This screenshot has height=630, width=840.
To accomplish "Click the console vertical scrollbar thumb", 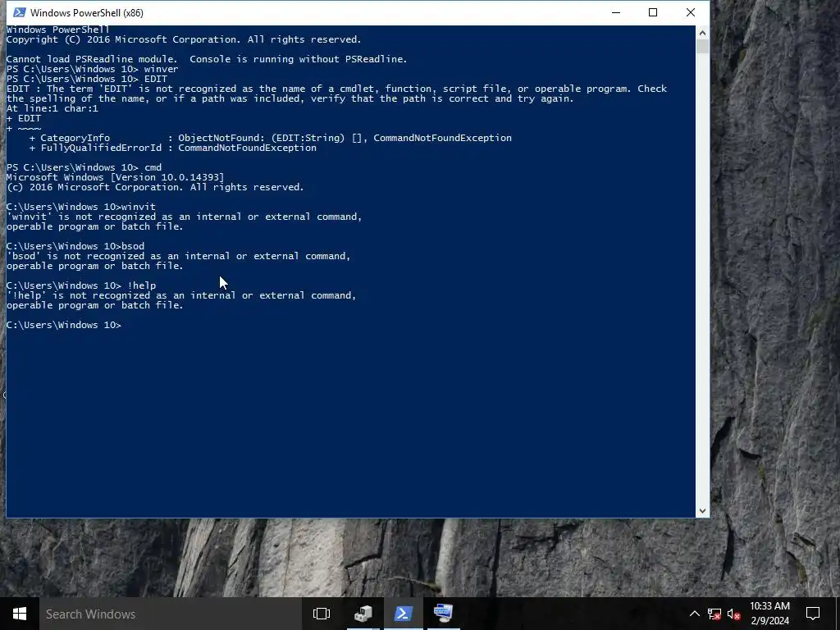I will [x=702, y=47].
